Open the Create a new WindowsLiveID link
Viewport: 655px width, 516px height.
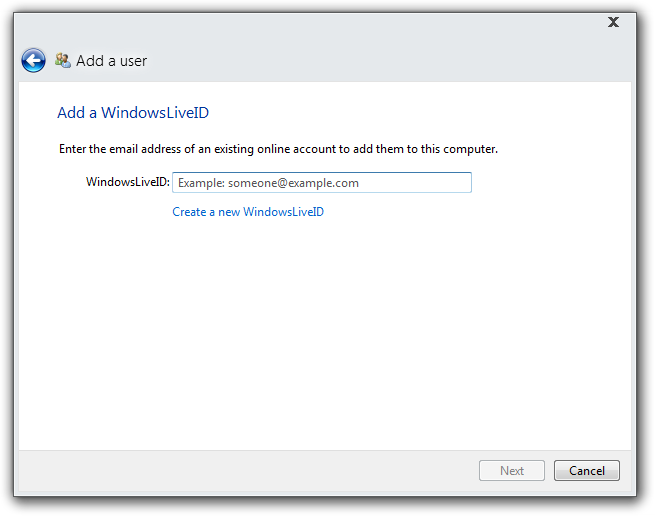tap(248, 212)
